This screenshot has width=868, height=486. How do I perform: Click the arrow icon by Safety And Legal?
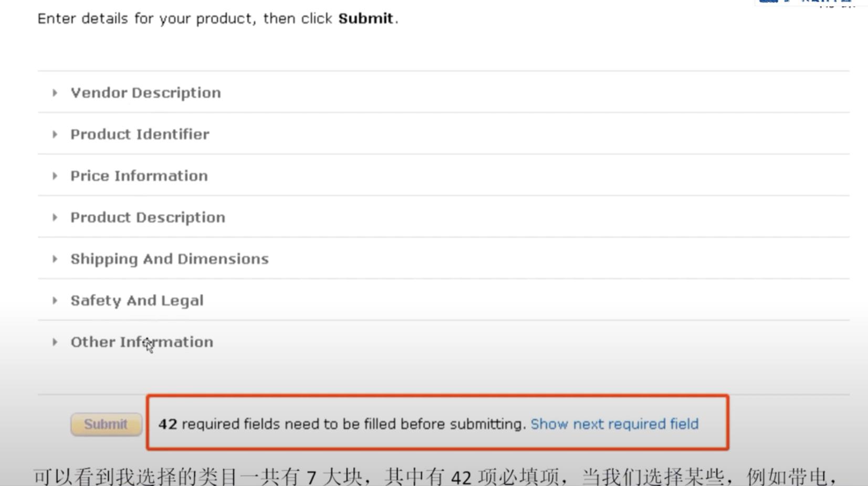pos(56,300)
